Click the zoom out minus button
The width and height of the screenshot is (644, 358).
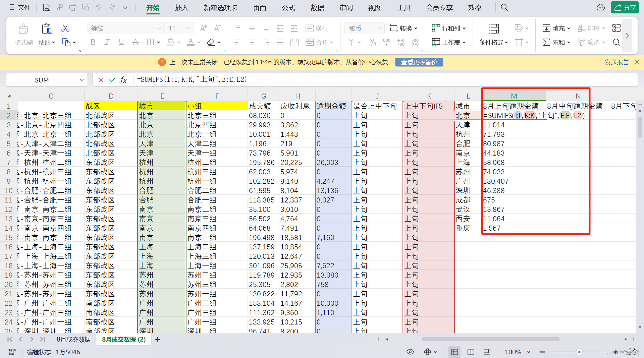click(542, 352)
